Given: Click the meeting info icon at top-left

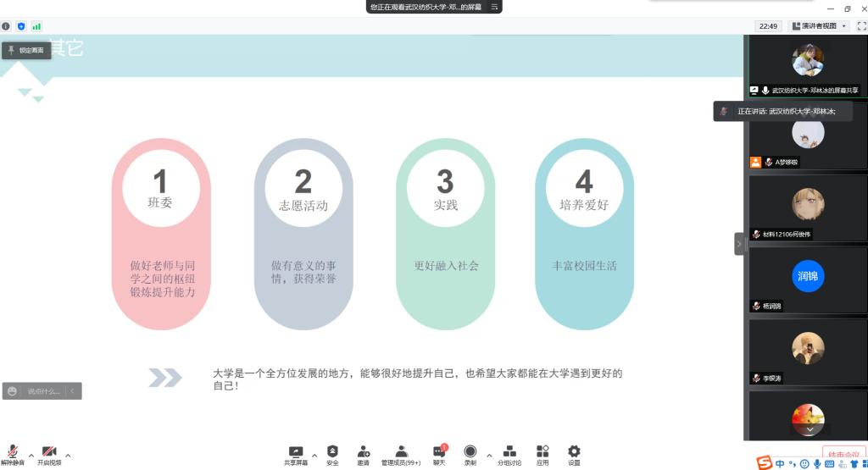Looking at the screenshot, I should tap(7, 26).
